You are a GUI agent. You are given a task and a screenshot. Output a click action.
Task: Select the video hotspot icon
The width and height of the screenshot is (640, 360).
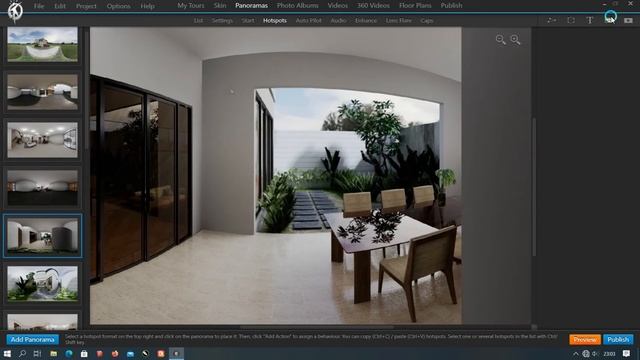pos(628,20)
